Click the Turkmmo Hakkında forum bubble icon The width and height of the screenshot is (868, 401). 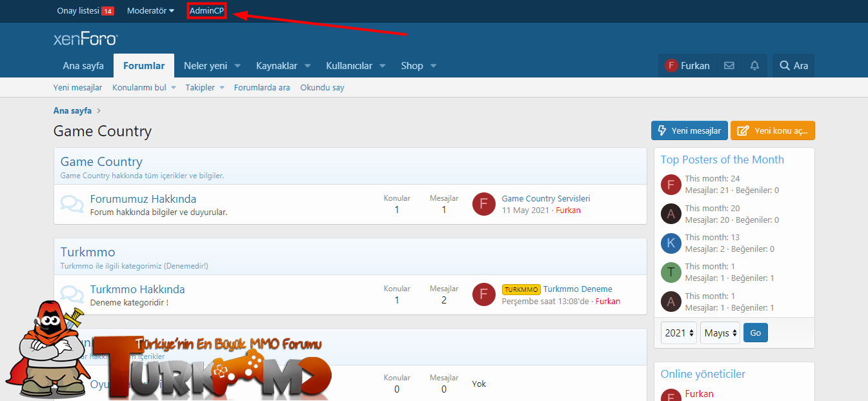pyautogui.click(x=72, y=294)
